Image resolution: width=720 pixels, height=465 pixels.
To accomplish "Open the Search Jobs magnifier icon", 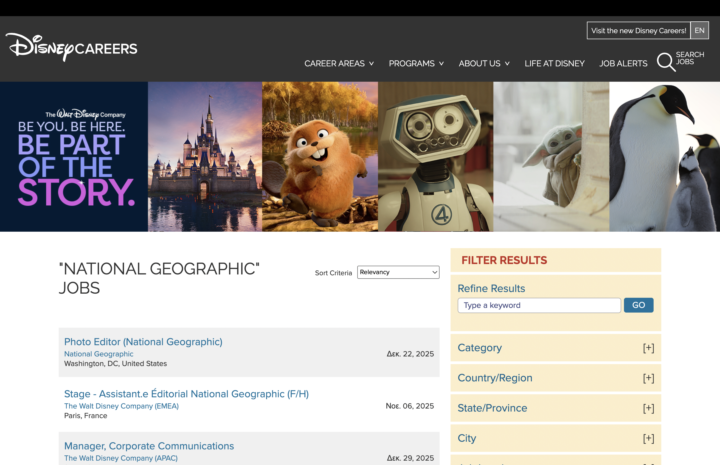I will [666, 62].
